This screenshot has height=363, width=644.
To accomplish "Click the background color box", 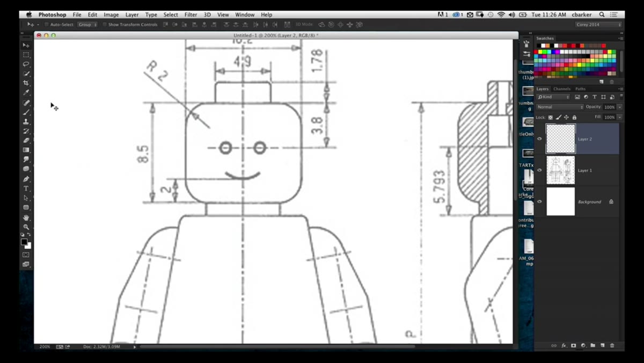I will (28, 246).
